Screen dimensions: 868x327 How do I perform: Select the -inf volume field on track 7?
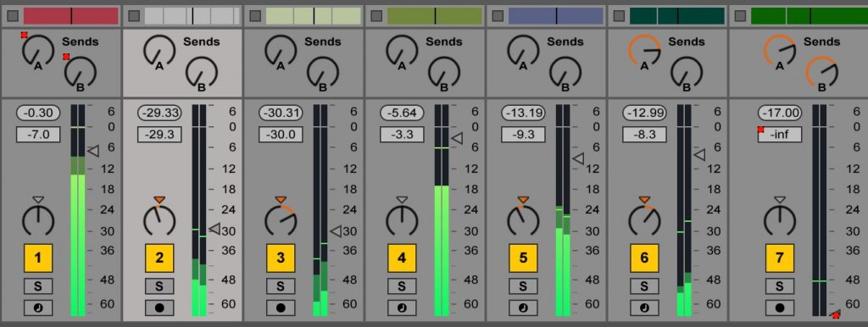[x=780, y=135]
